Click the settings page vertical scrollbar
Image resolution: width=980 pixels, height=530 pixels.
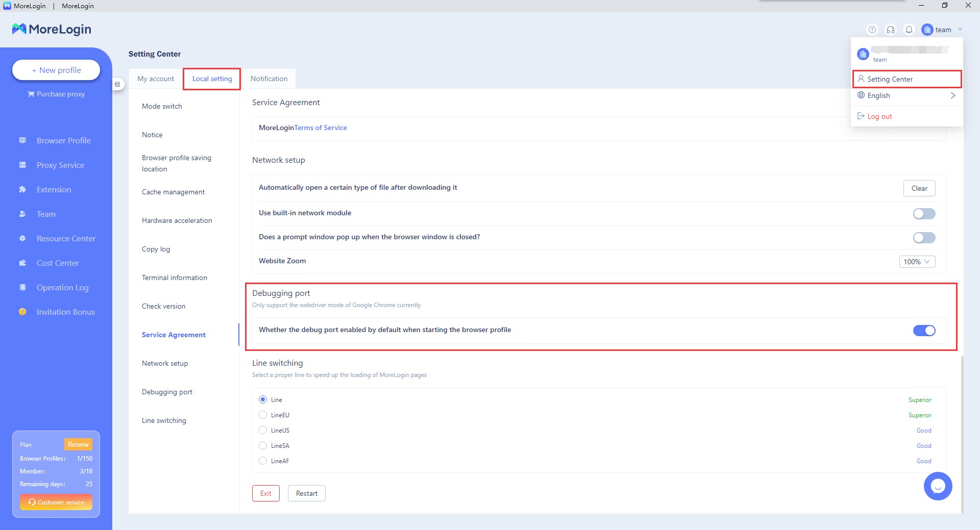pos(962,434)
